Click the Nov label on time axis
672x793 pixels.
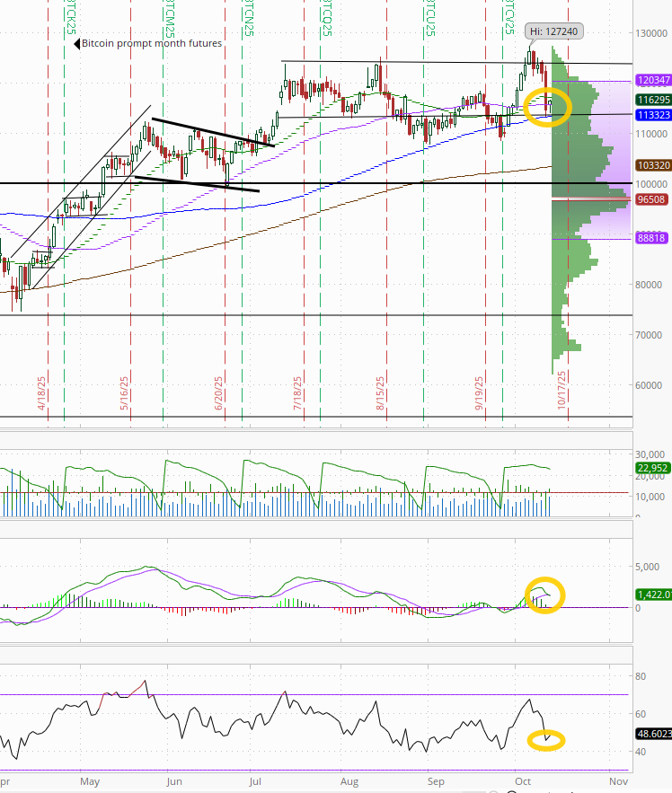coord(618,781)
